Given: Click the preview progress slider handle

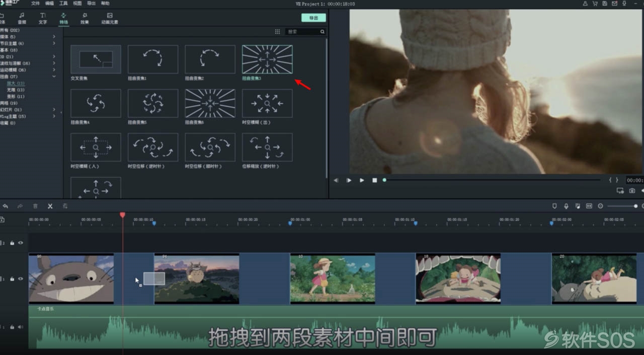Looking at the screenshot, I should [384, 180].
